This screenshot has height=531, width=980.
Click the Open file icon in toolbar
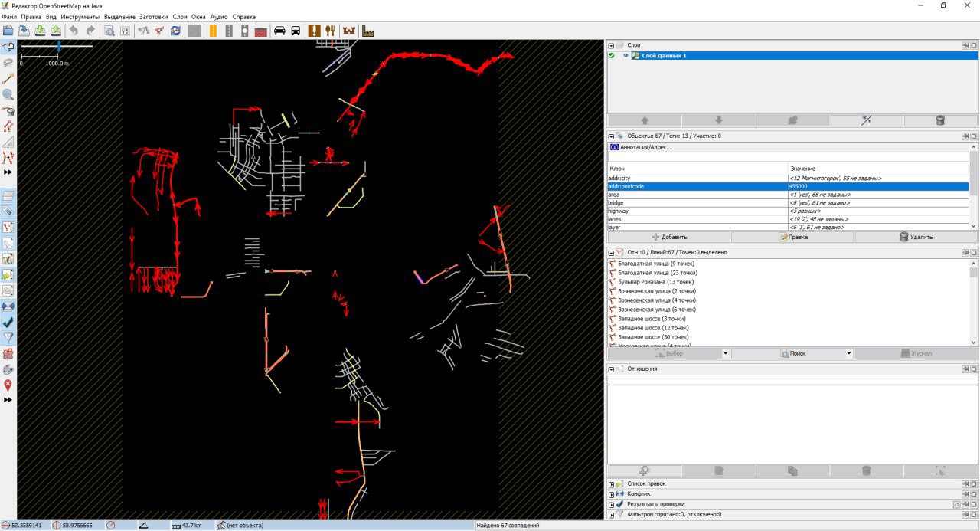point(8,31)
